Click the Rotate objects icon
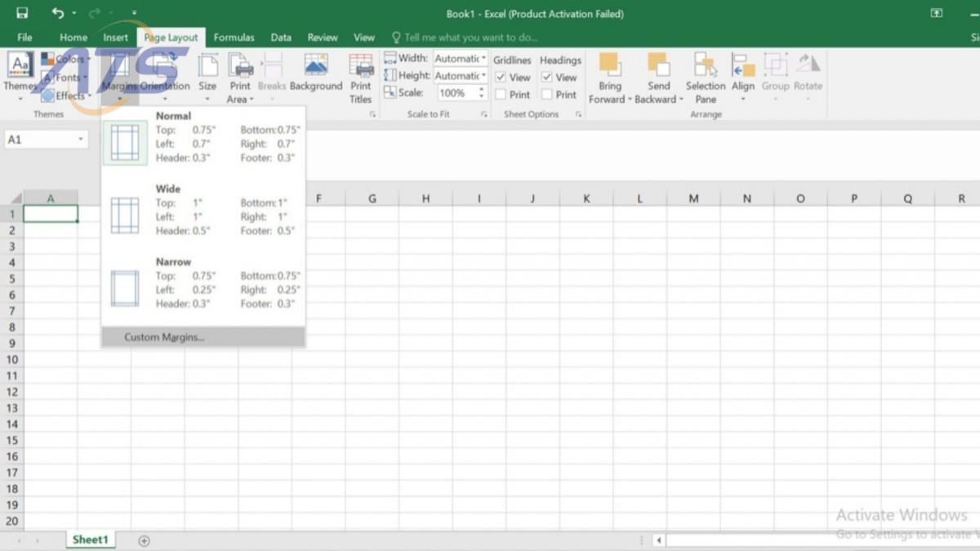This screenshot has height=551, width=980. tap(808, 64)
